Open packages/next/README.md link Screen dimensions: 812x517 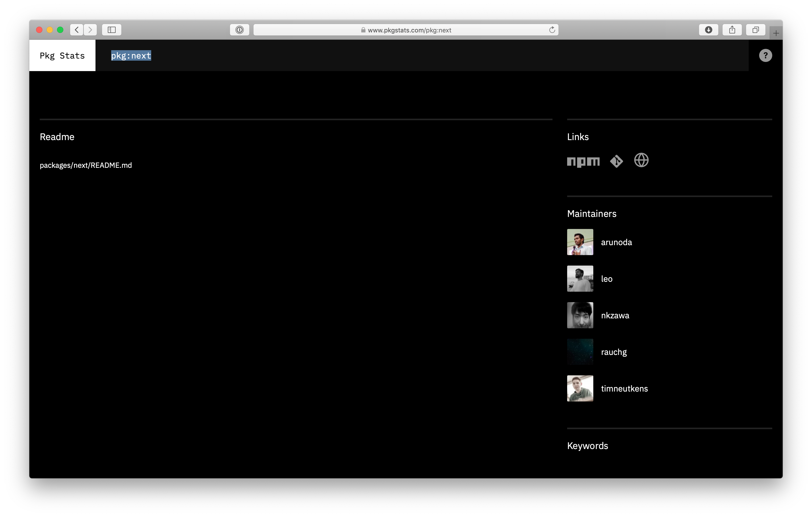click(86, 165)
